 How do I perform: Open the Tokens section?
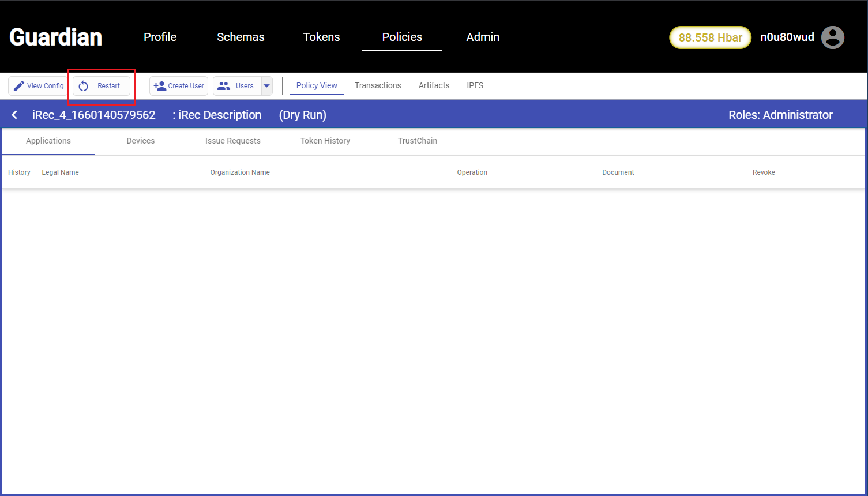(x=321, y=37)
